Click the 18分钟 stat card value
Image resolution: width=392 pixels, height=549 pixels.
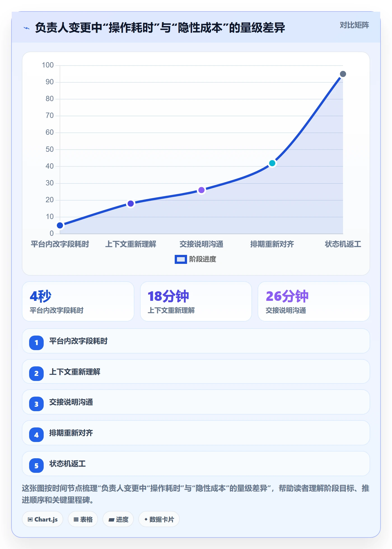[168, 296]
